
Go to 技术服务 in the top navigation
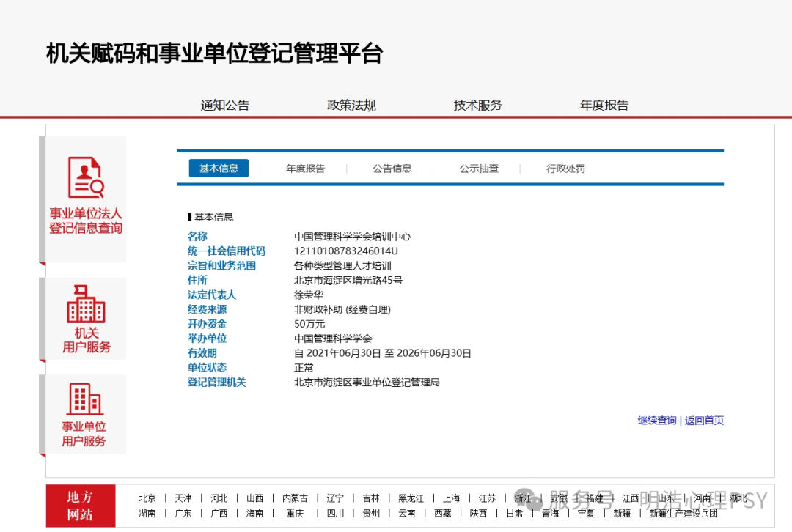click(x=478, y=105)
